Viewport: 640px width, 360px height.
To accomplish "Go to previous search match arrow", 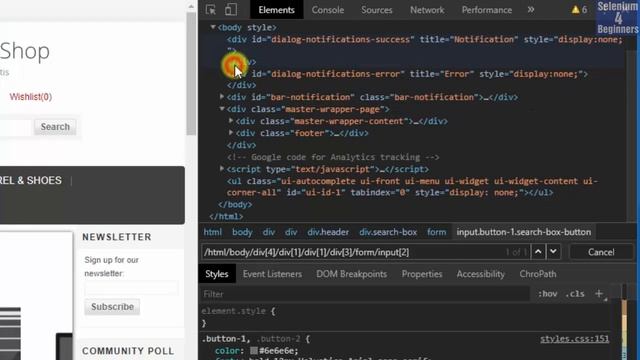I will tap(538, 252).
